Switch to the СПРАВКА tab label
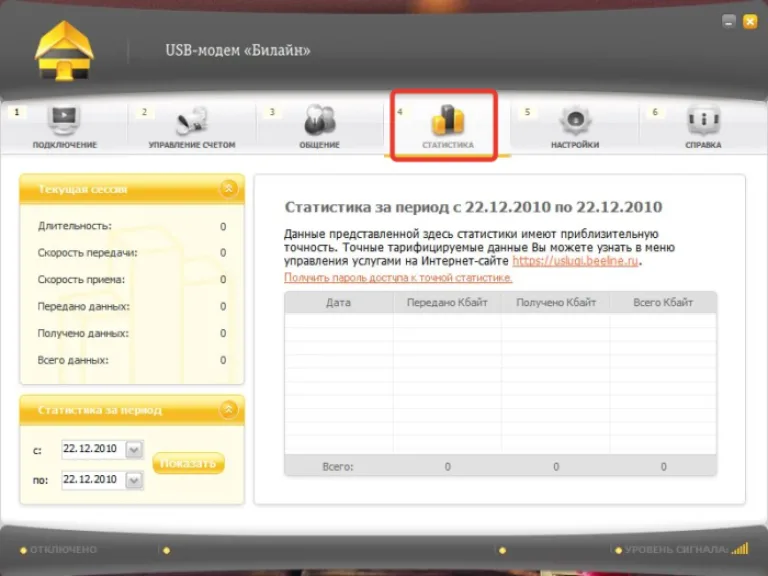This screenshot has width=768, height=576. pyautogui.click(x=703, y=145)
